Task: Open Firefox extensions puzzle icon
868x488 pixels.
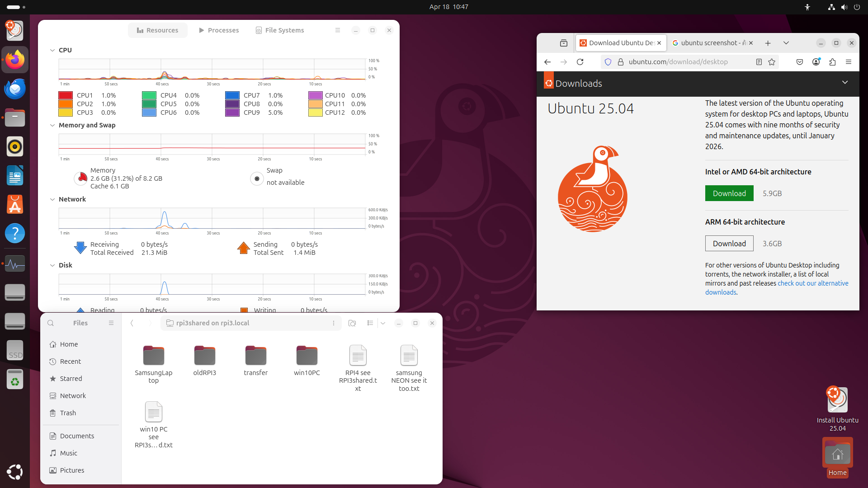Action: tap(832, 62)
